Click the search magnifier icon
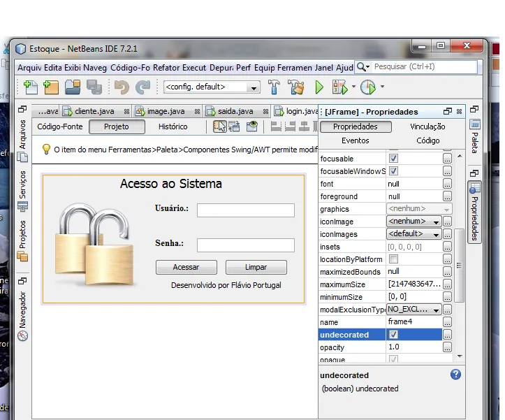Viewport: 505px width, 420px height. coord(361,66)
